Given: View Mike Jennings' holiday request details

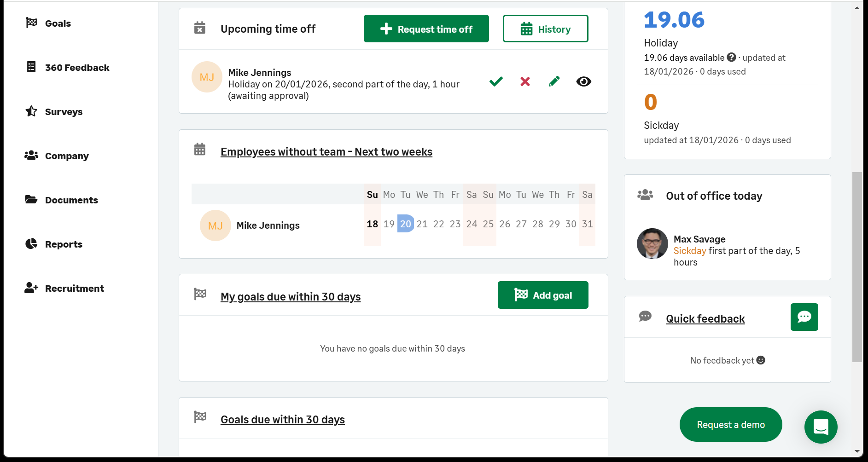Looking at the screenshot, I should (583, 81).
